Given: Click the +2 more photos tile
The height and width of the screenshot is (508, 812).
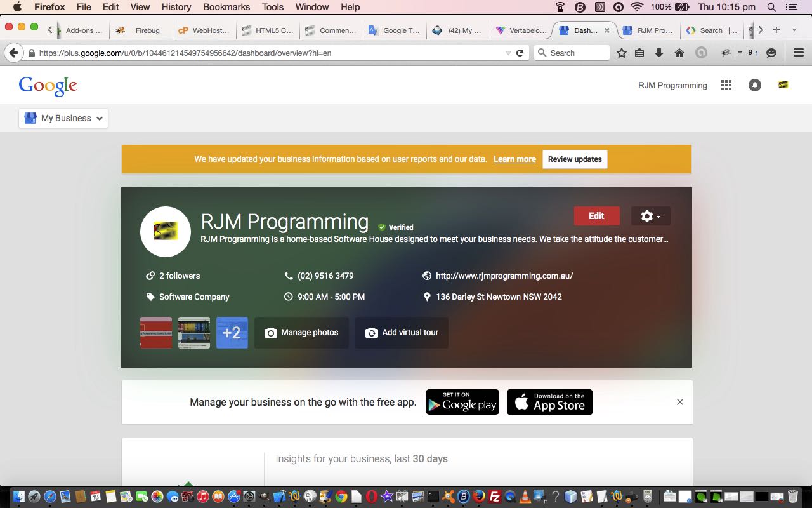Looking at the screenshot, I should (x=232, y=333).
